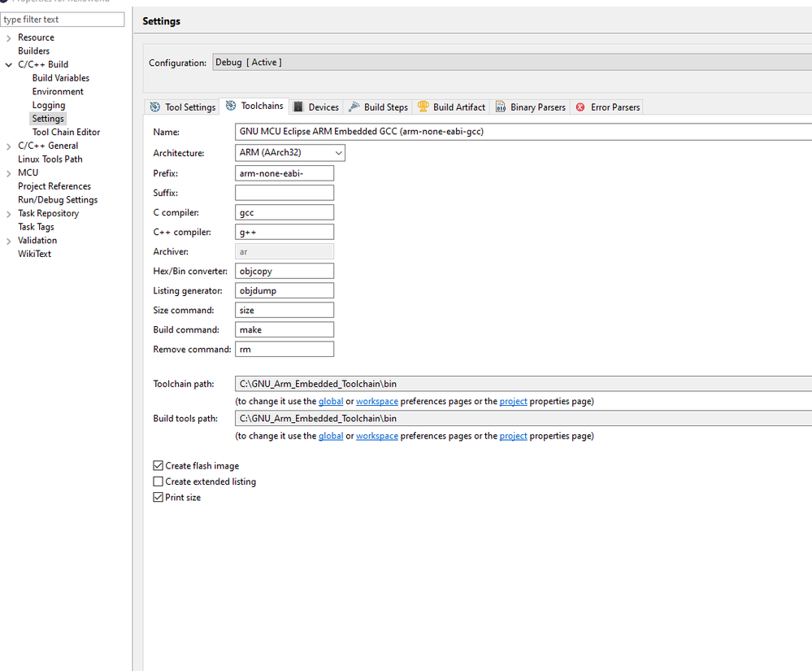Select WikiText tree item

click(x=34, y=254)
